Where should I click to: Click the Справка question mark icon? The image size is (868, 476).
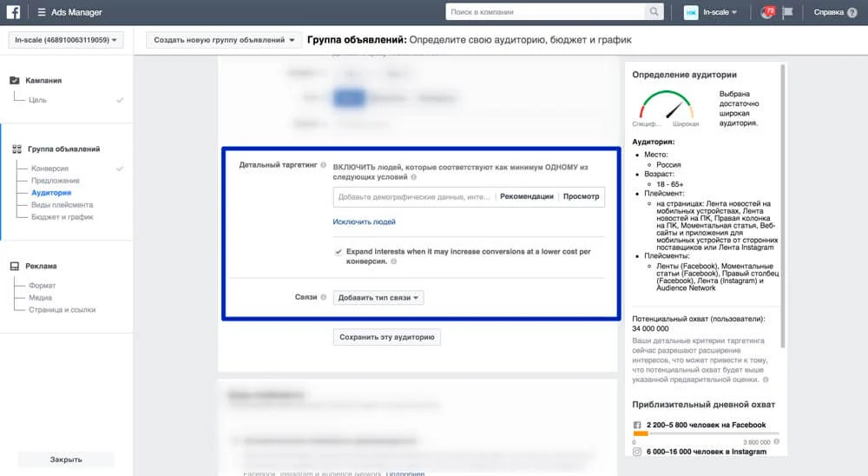pyautogui.click(x=852, y=12)
